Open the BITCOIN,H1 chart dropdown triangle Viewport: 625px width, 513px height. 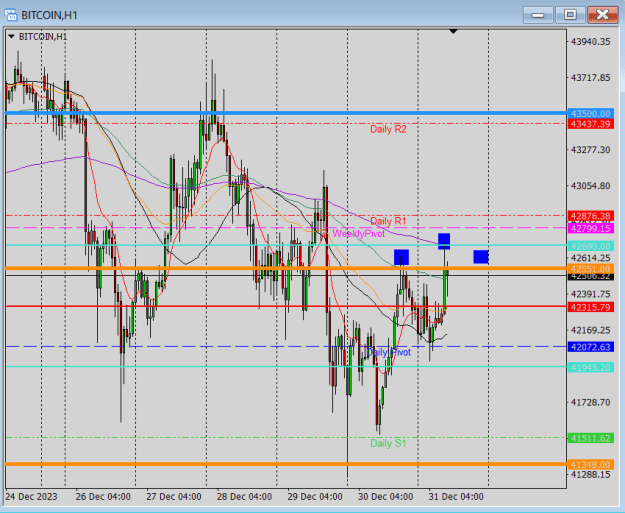11,37
